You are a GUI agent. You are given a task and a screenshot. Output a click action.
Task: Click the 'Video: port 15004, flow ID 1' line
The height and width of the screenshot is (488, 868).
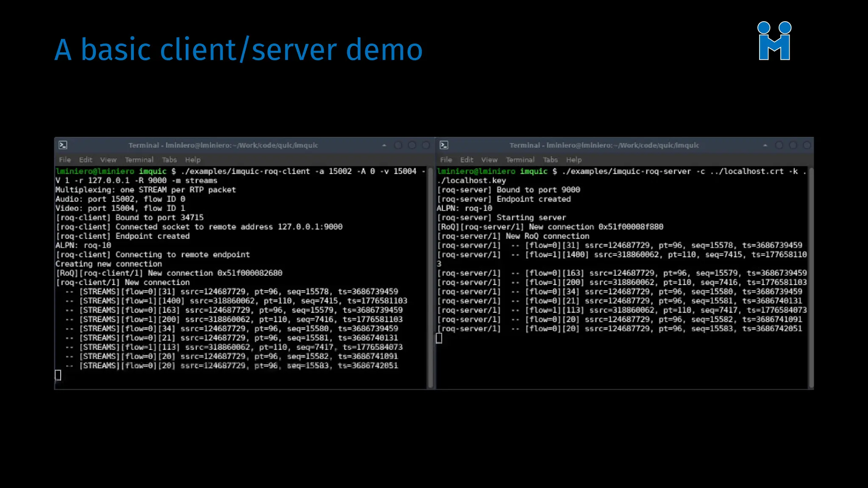tap(120, 208)
